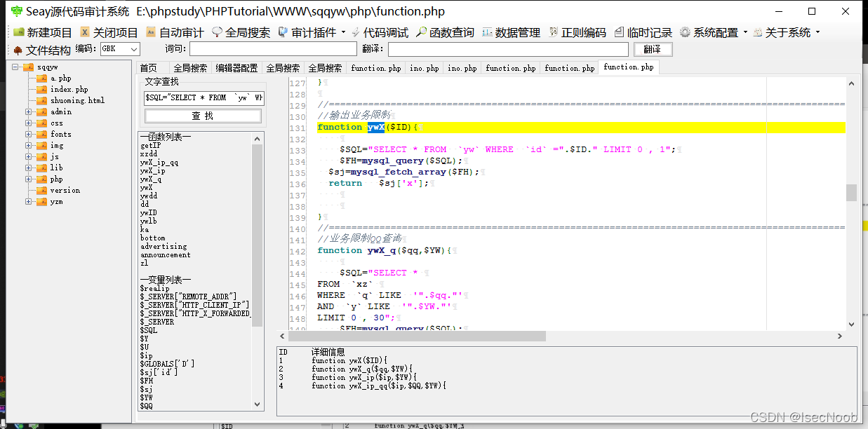Click the 翻译 button
This screenshot has width=868, height=429.
point(653,49)
